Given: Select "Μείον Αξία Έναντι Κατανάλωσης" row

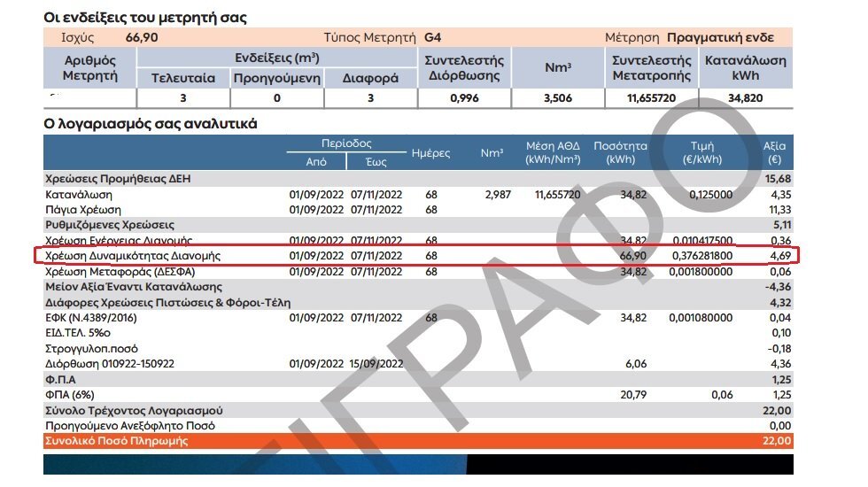Looking at the screenshot, I should 418,287.
